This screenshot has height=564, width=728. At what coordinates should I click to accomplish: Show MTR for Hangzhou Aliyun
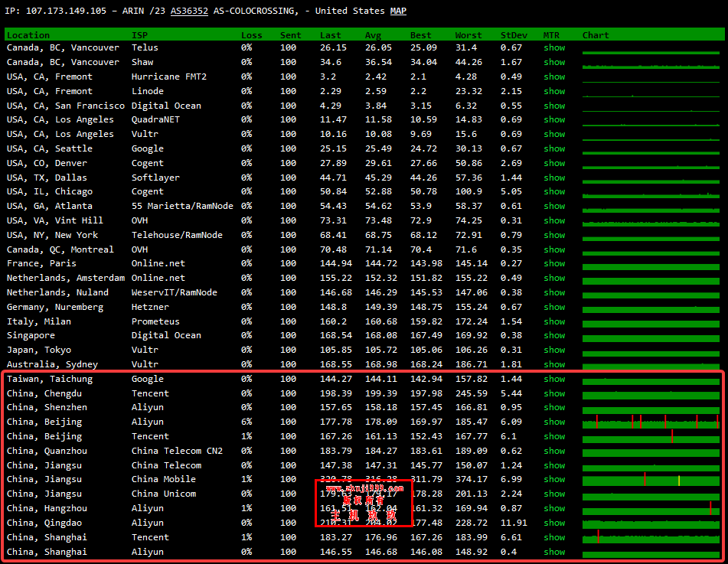[x=554, y=508]
